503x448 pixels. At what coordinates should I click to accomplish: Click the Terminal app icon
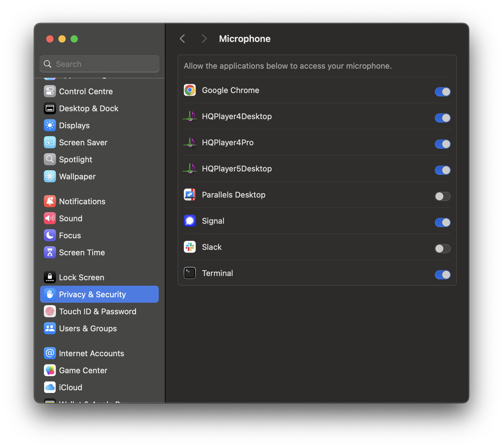pos(190,273)
